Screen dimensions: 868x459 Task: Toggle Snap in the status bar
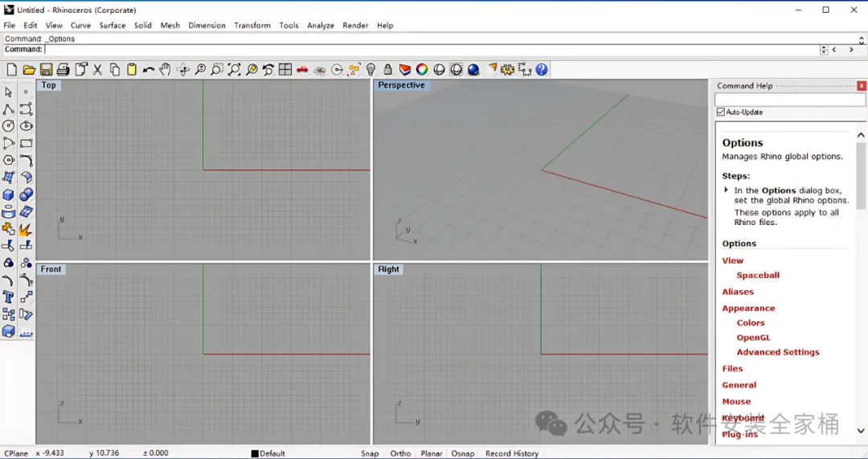click(x=370, y=453)
